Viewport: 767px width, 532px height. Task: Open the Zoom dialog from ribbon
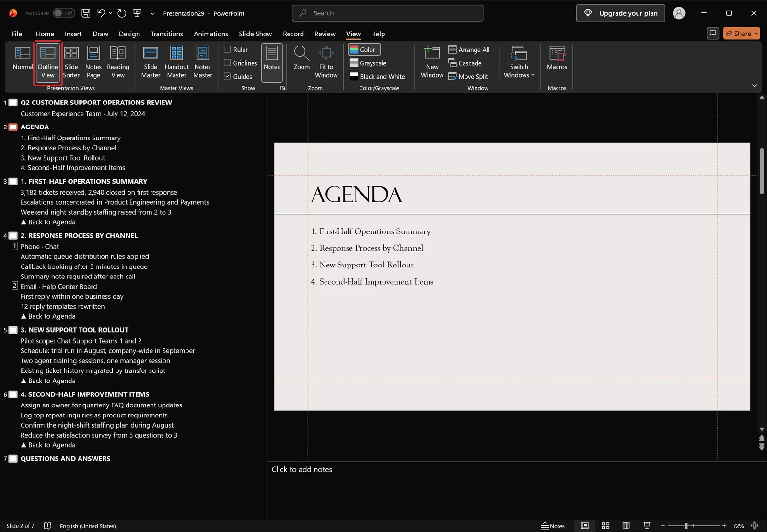coord(302,58)
